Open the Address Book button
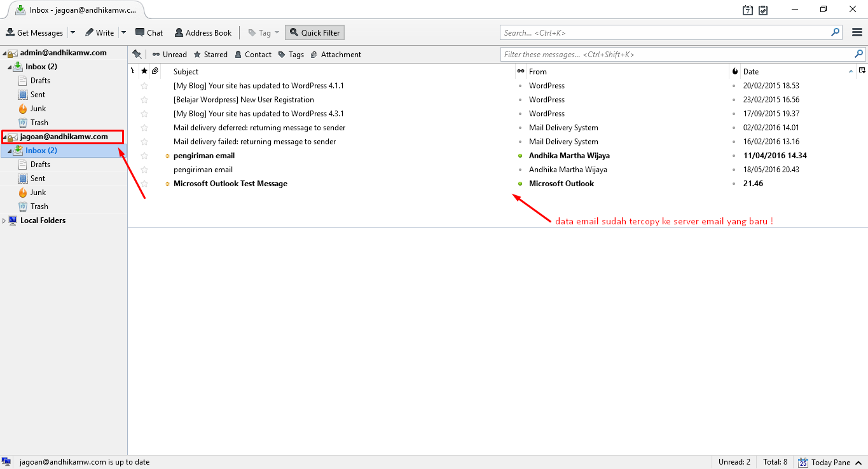Image resolution: width=868 pixels, height=469 pixels. (x=203, y=32)
